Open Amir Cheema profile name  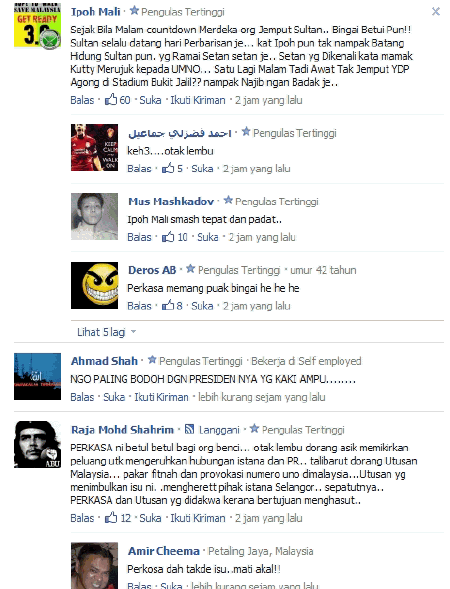[164, 551]
